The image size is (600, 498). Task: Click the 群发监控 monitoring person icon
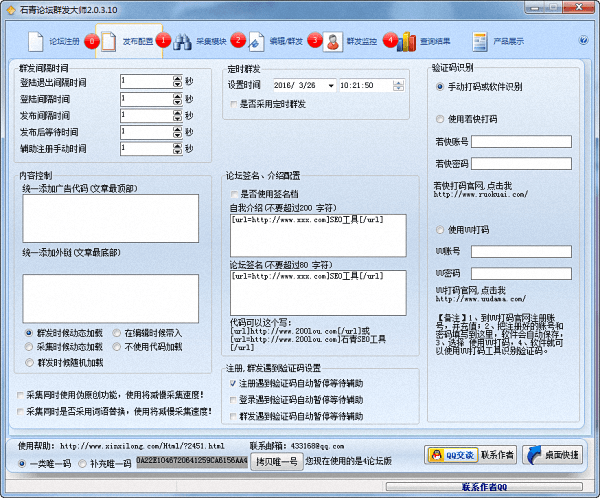coord(333,41)
